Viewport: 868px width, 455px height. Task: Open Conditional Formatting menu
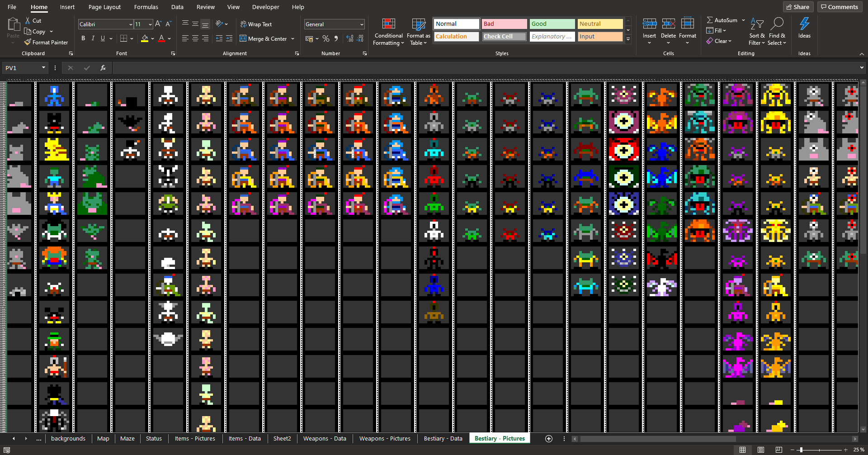(x=388, y=32)
